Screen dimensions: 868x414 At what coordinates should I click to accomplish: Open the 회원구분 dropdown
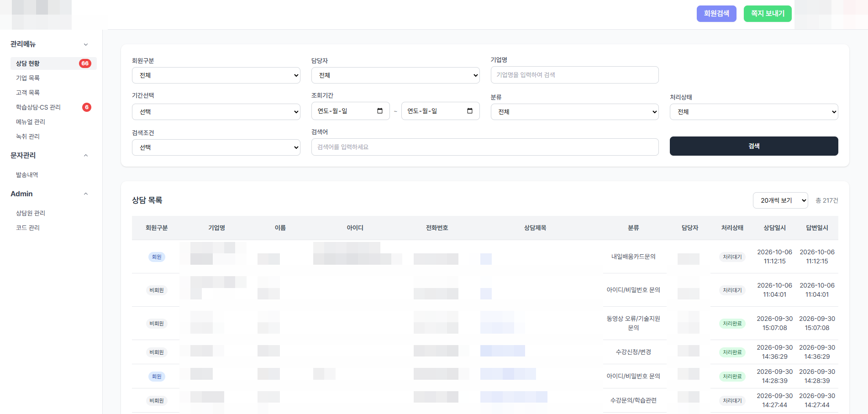point(216,75)
